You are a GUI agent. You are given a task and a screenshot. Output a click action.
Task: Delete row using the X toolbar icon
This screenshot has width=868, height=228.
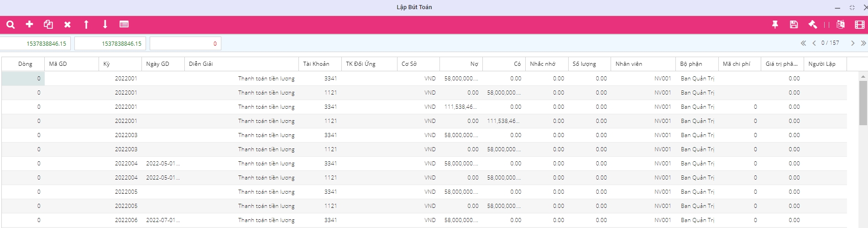click(x=68, y=25)
